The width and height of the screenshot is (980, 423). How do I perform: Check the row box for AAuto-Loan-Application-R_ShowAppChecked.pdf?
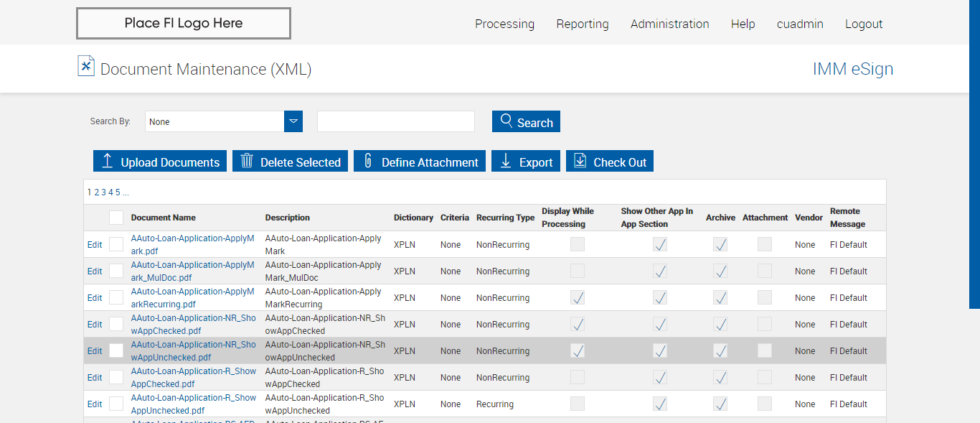click(116, 377)
